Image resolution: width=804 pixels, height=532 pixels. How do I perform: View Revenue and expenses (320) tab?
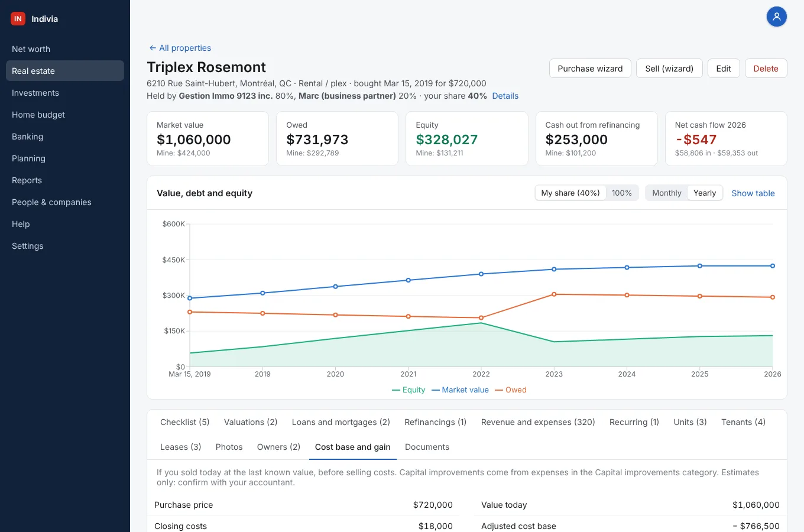point(538,422)
